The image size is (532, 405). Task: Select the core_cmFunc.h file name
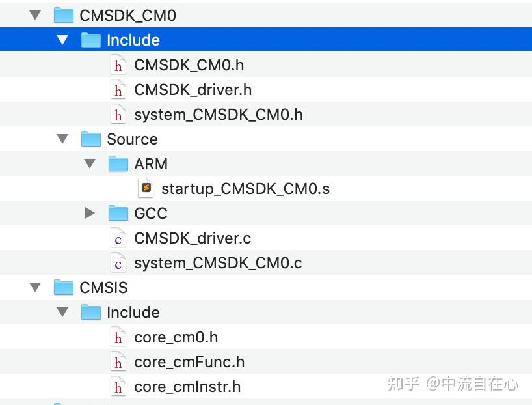pyautogui.click(x=189, y=362)
